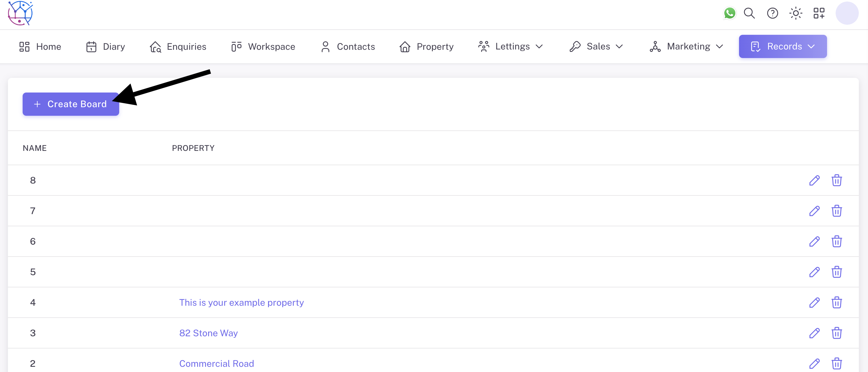This screenshot has height=372, width=868.
Task: Delete board 7 with the trash icon
Action: pos(837,211)
